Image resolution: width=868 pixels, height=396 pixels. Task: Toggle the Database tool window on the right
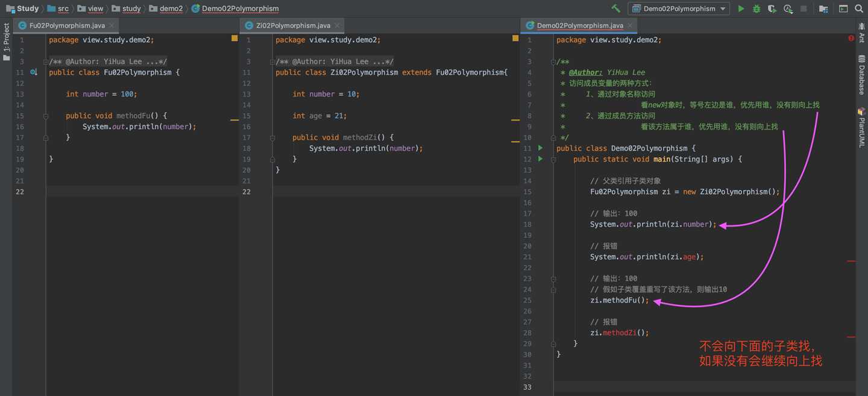861,75
